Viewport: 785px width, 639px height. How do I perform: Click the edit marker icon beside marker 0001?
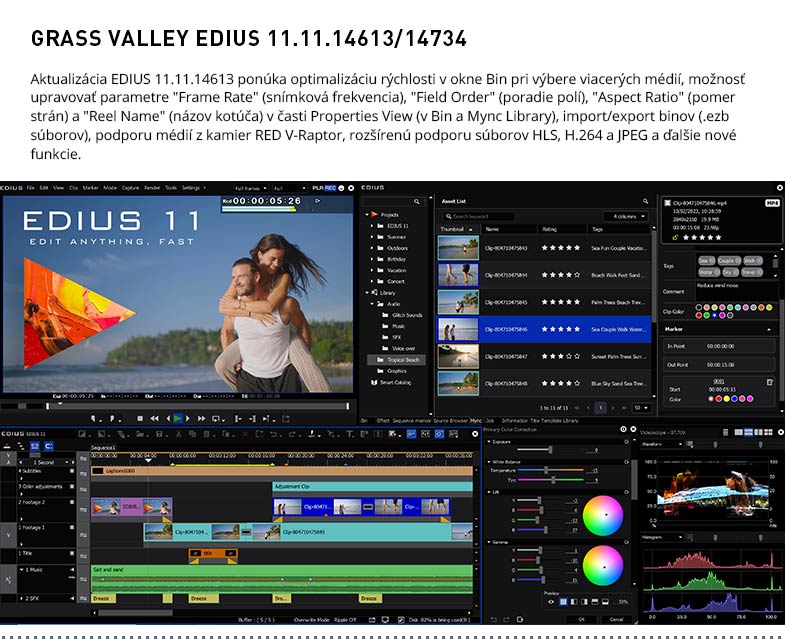click(x=770, y=382)
